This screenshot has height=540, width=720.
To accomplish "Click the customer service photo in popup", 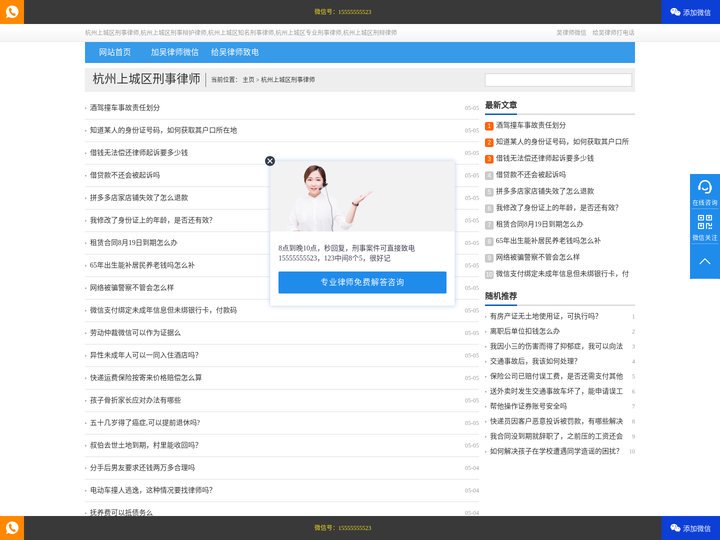I will click(362, 196).
